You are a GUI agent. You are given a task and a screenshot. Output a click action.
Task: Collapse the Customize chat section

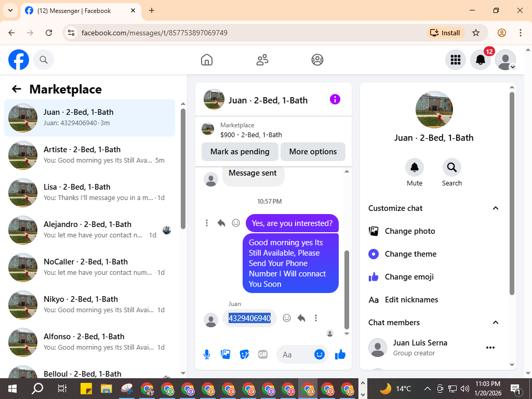point(495,208)
